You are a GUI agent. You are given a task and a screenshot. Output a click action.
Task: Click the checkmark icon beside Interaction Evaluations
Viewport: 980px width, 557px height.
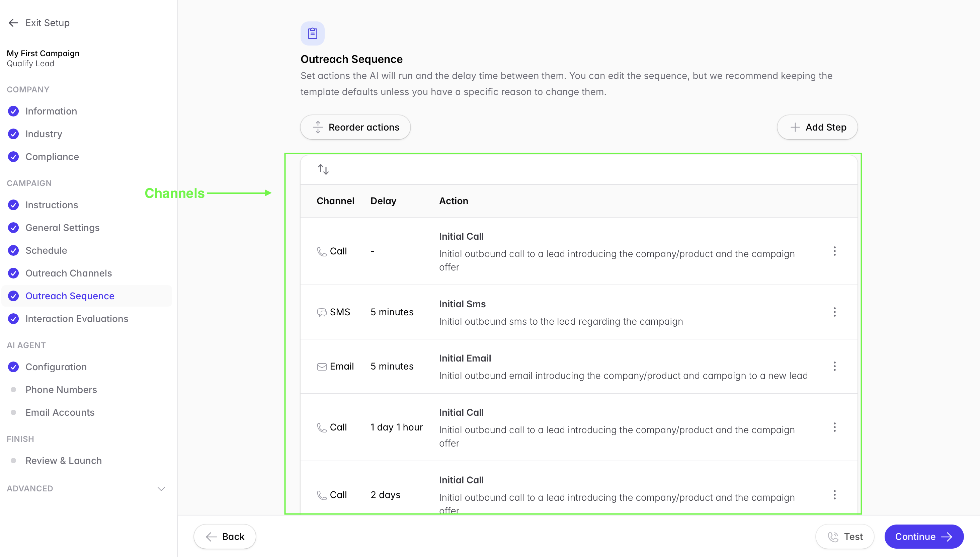(x=13, y=319)
